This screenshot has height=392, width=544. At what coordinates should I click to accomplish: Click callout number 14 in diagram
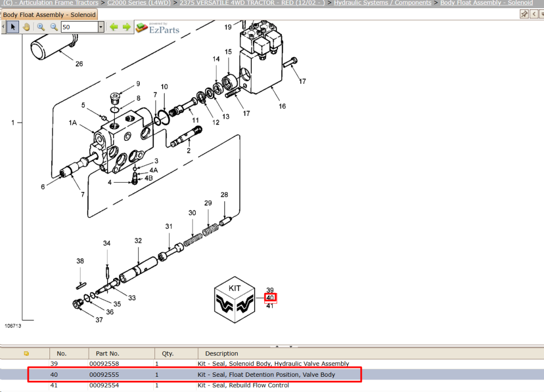click(x=216, y=59)
